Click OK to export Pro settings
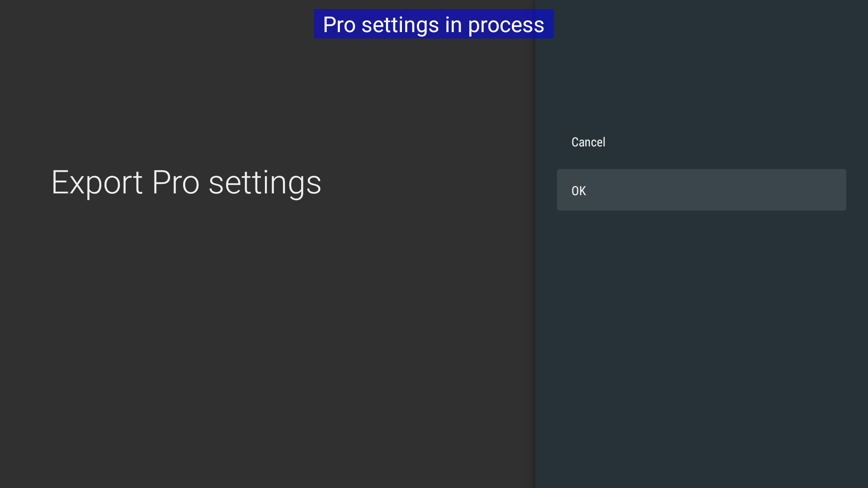868x488 pixels. 701,190
